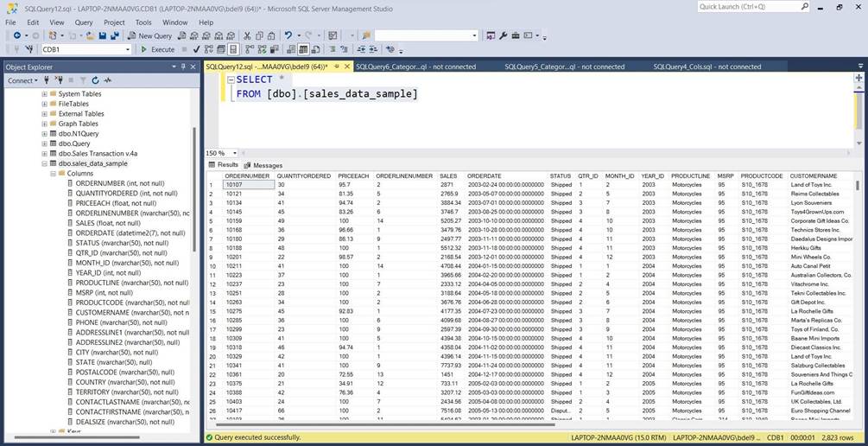The height and width of the screenshot is (446, 868).
Task: Collapse the dbo.sales_data_sample table node
Action: coord(44,163)
